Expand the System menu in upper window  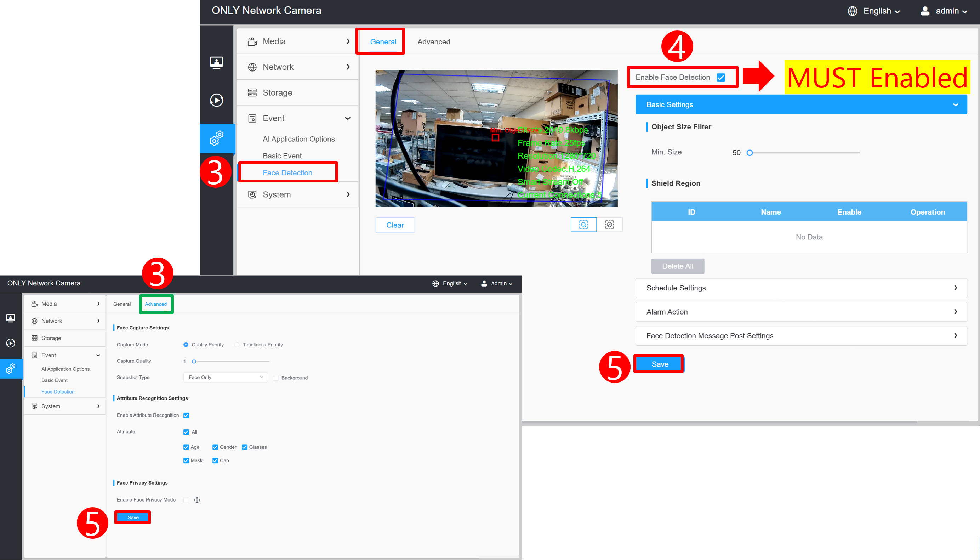(298, 194)
